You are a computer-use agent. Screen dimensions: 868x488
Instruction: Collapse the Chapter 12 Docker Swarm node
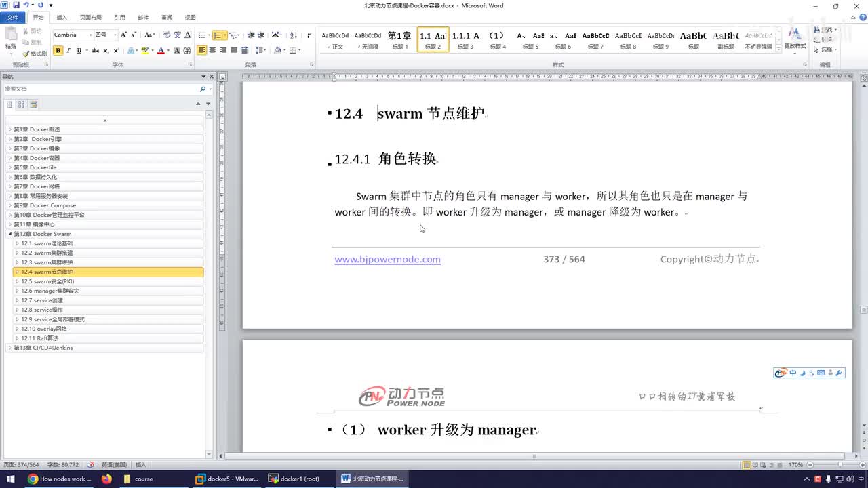tap(9, 234)
